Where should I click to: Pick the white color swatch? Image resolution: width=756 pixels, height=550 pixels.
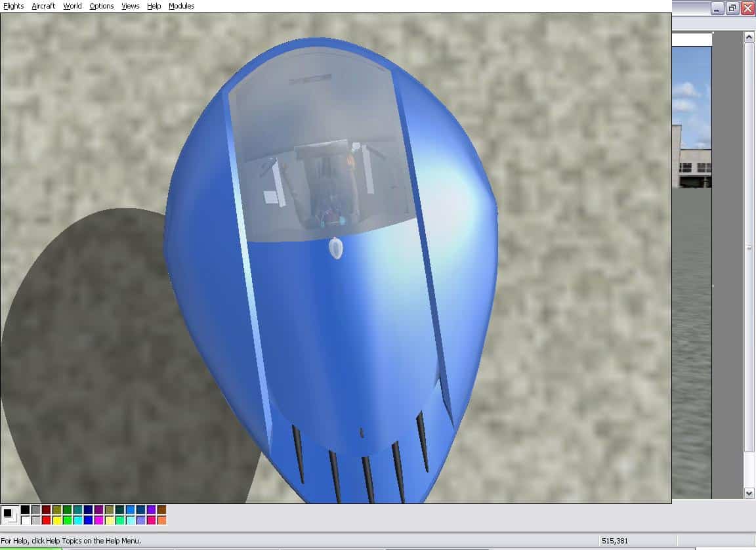coord(25,520)
